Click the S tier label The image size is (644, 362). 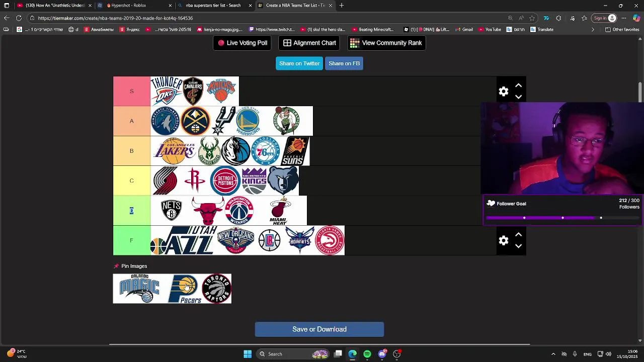coord(132,91)
